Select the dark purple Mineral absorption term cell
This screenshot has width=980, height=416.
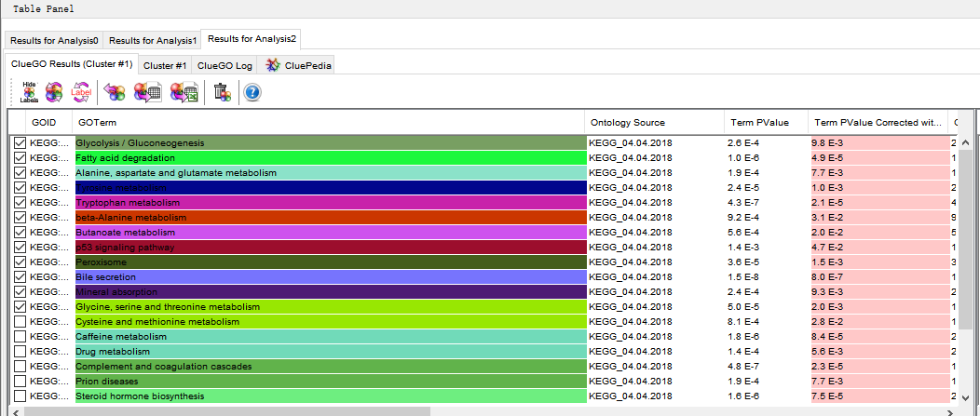pyautogui.click(x=330, y=291)
